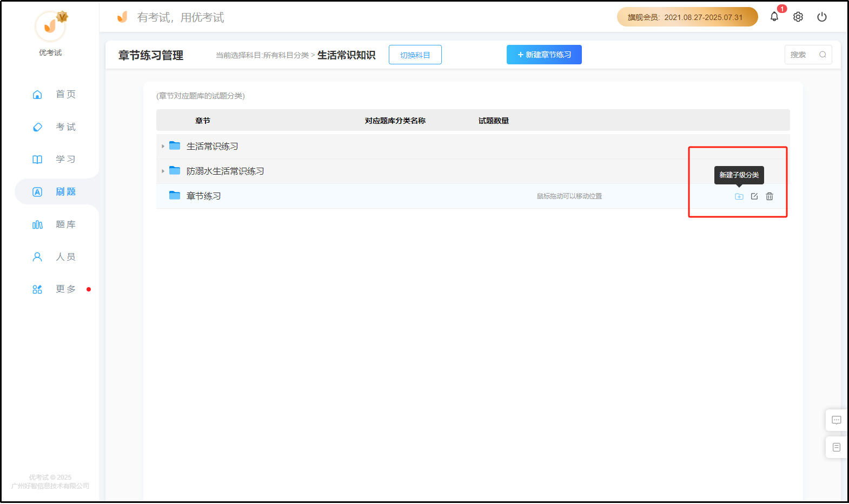Edit the 章节练习 row with pencil icon
Image resolution: width=849 pixels, height=504 pixels.
pos(754,196)
